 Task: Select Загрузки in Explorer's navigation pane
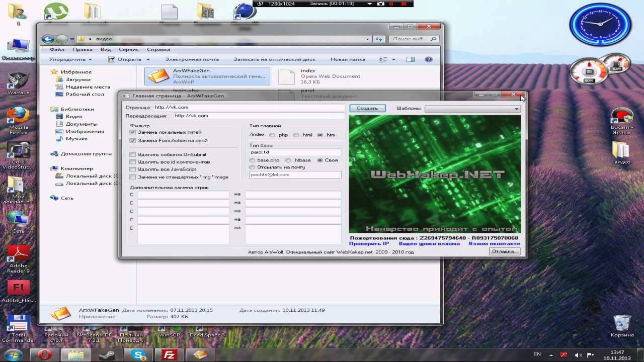coord(78,79)
